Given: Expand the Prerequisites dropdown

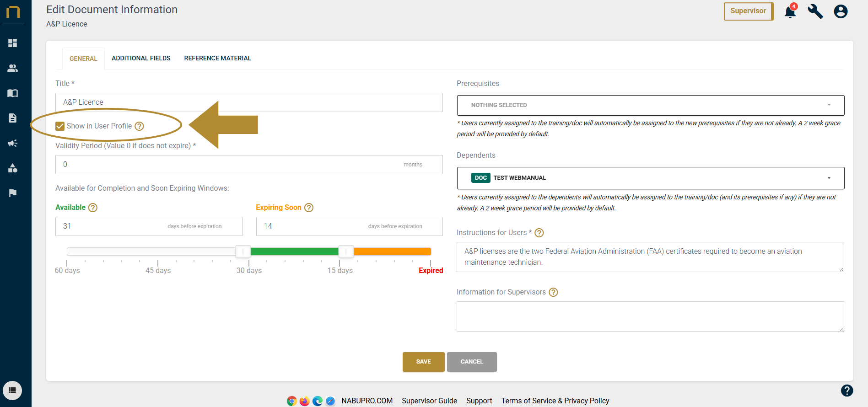Looking at the screenshot, I should [x=650, y=105].
